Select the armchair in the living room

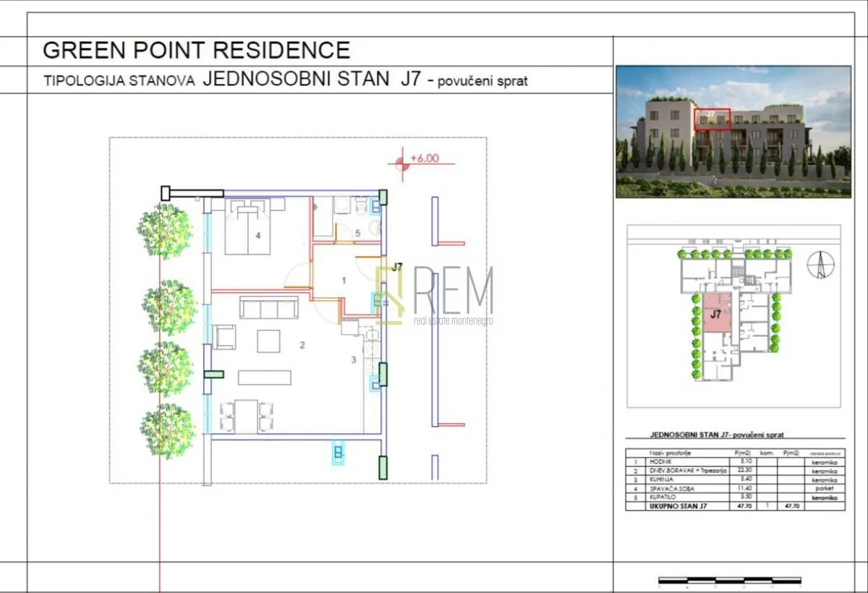(225, 337)
